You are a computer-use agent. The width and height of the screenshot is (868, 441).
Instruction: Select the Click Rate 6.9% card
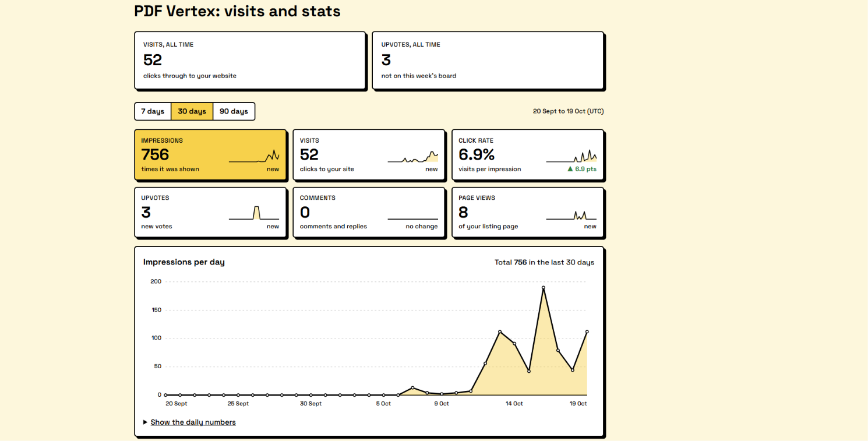click(x=528, y=154)
